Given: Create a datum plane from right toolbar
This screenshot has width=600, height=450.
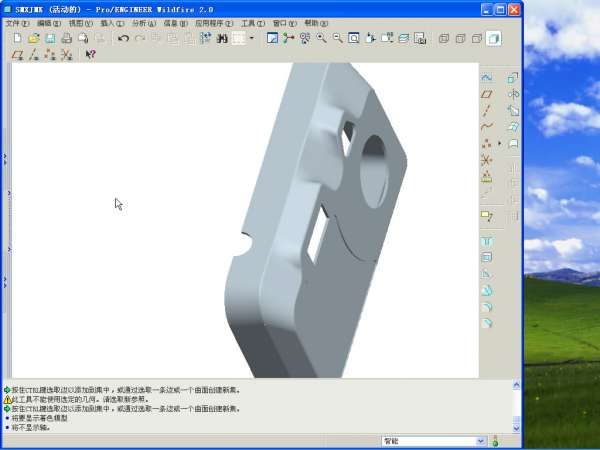Looking at the screenshot, I should pos(487,94).
